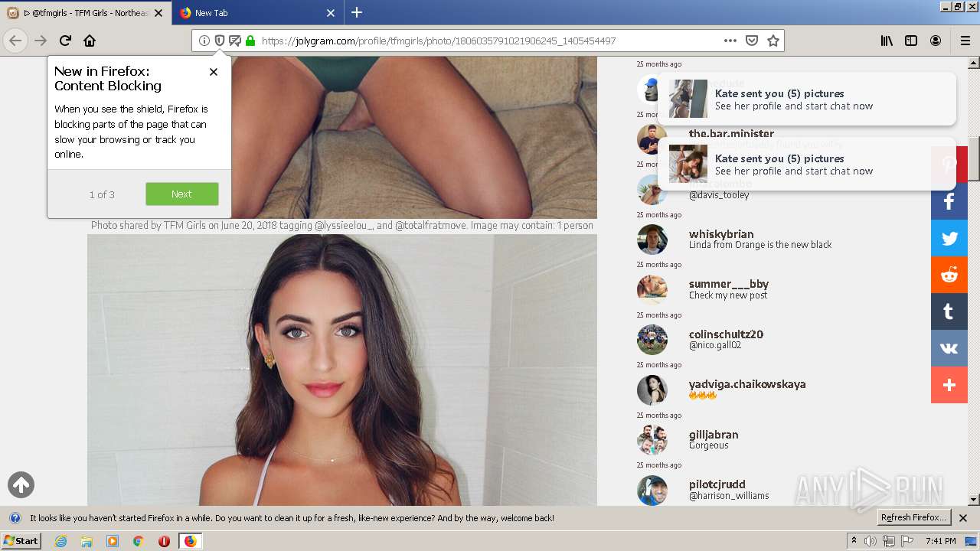This screenshot has width=980, height=551.
Task: Click the @harrison_williams mention text
Action: 729,496
